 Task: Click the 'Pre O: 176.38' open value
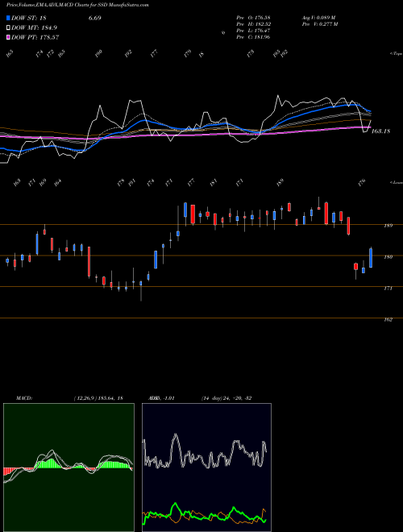(253, 17)
